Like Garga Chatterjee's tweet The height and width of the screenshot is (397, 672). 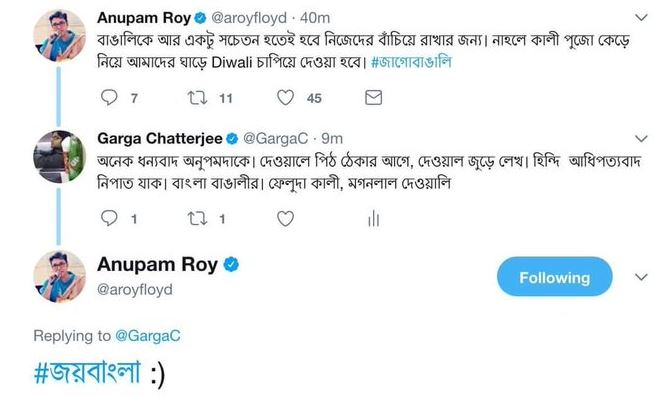click(x=285, y=219)
